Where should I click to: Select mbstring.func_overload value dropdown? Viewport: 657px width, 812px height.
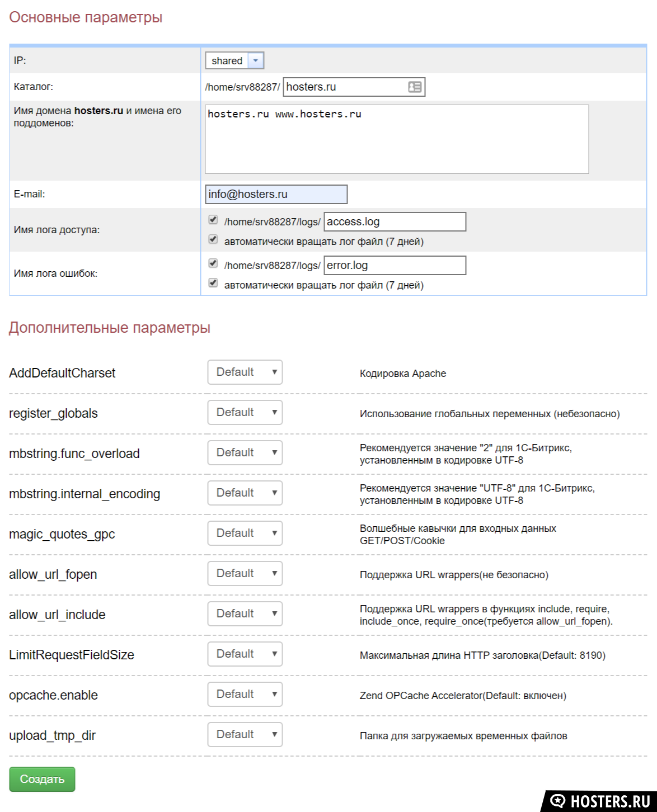pos(245,453)
